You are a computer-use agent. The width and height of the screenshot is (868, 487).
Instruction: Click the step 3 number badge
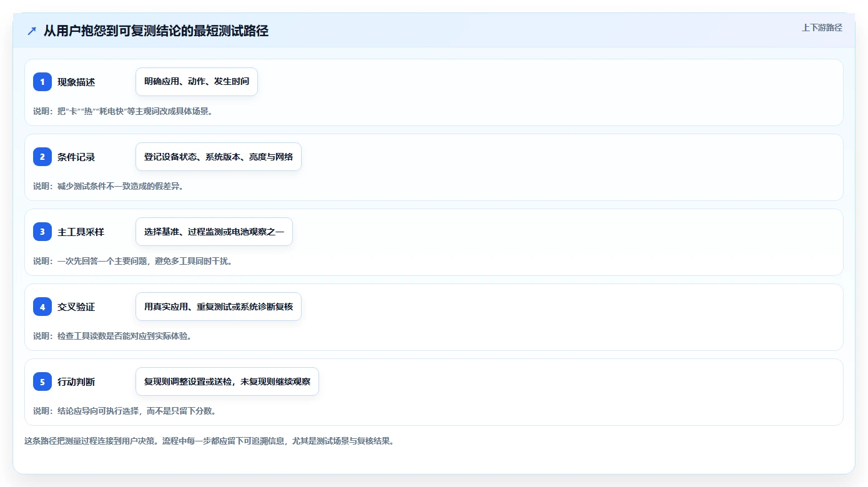[x=42, y=232]
